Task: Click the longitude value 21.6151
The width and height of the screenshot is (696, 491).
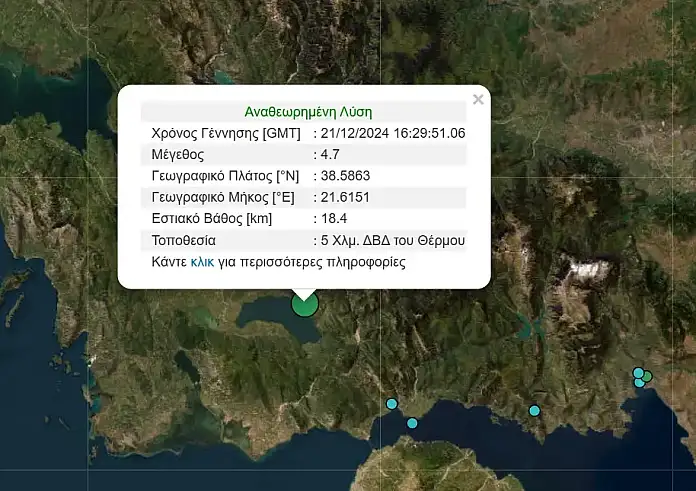Action: tap(346, 197)
